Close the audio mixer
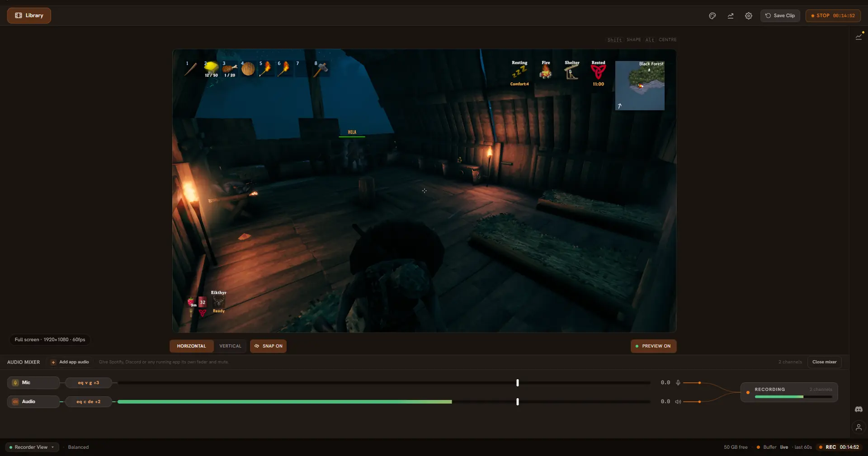Image resolution: width=868 pixels, height=456 pixels. pos(824,362)
